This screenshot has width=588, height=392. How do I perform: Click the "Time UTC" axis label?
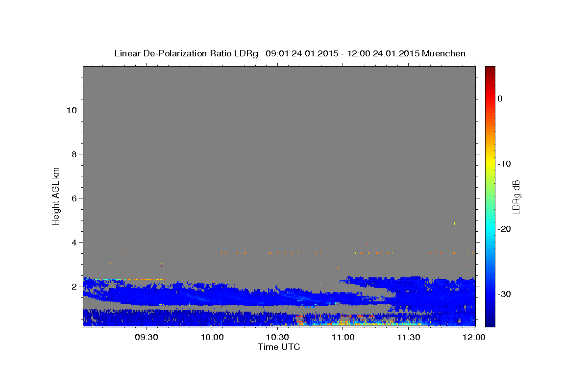pos(279,347)
